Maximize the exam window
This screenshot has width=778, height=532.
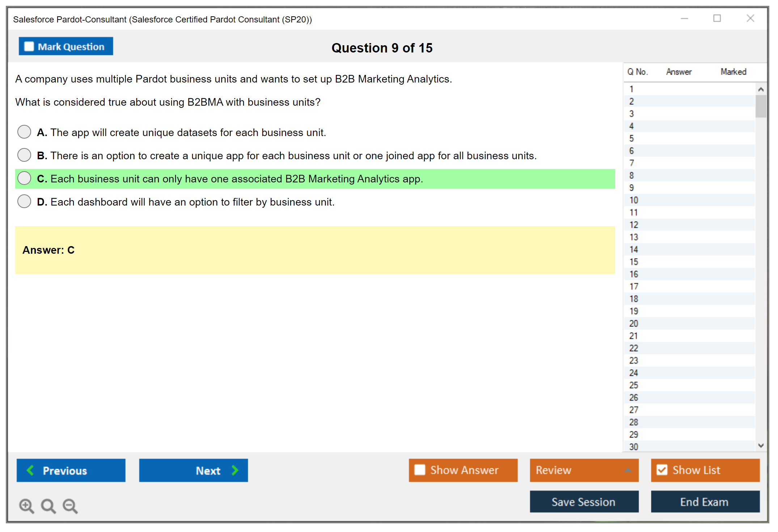[717, 18]
